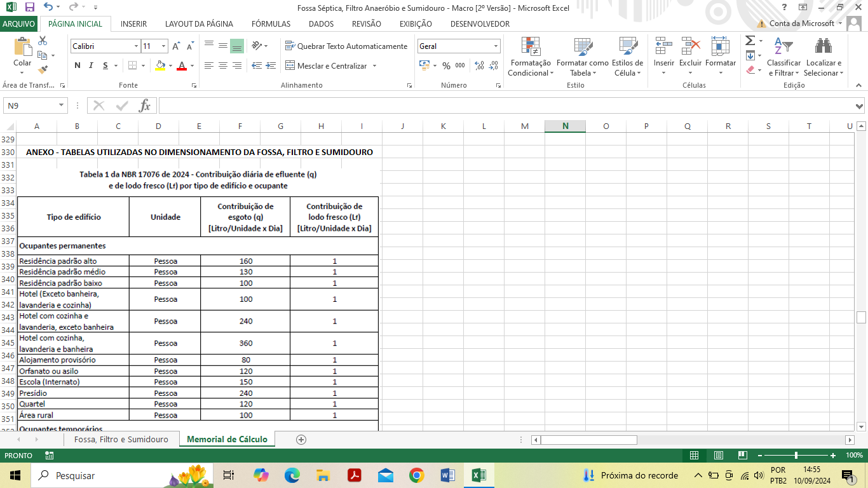
Task: Expand the Geral number format dropdown
Action: 496,46
